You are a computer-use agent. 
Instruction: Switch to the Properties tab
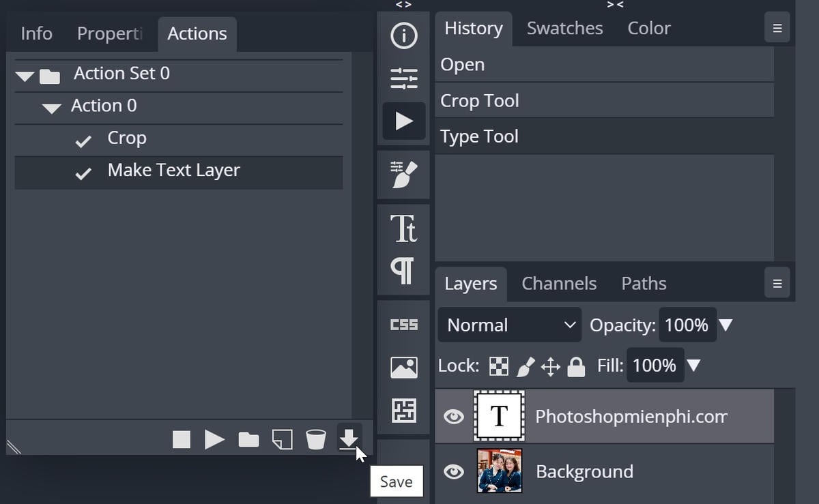[110, 33]
